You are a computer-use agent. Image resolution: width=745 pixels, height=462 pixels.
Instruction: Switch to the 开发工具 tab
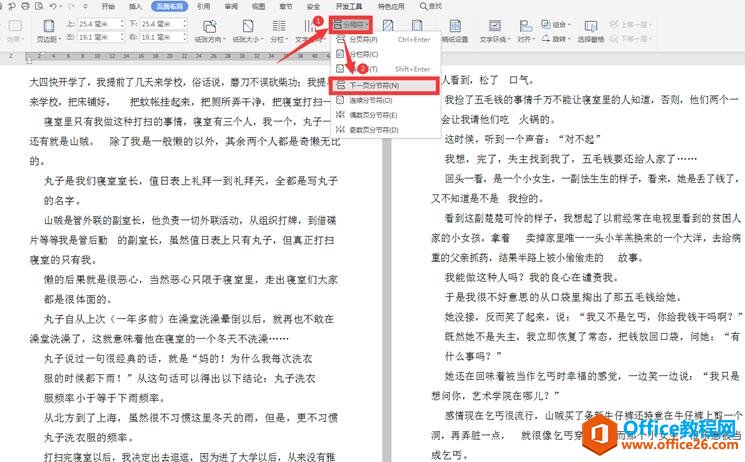[x=349, y=6]
